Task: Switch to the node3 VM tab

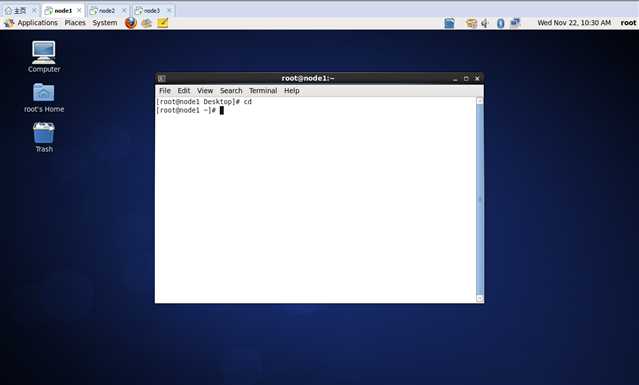Action: [152, 10]
